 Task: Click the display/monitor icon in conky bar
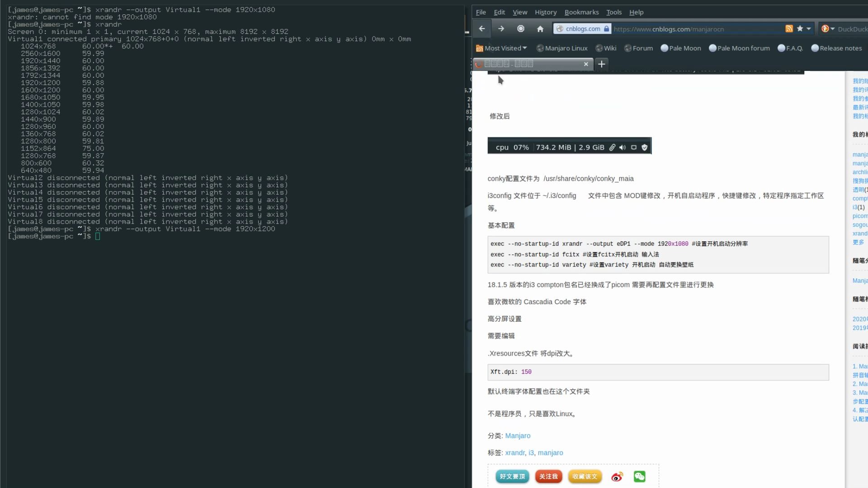pos(634,147)
